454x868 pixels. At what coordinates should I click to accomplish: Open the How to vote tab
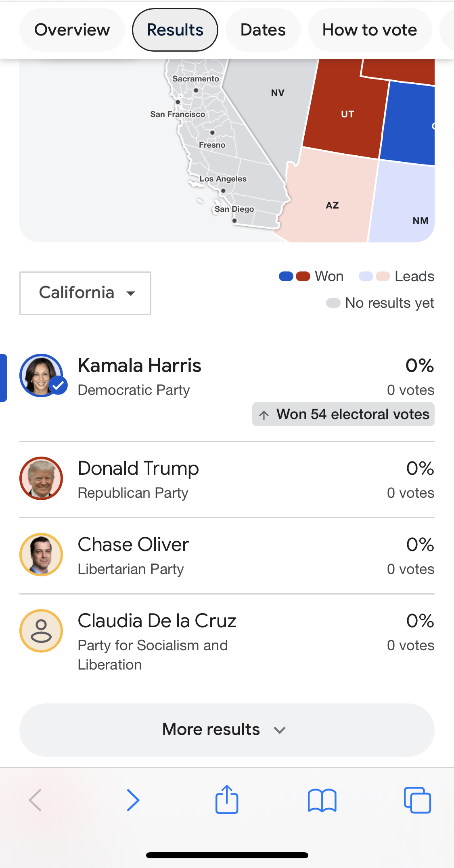[x=370, y=30]
